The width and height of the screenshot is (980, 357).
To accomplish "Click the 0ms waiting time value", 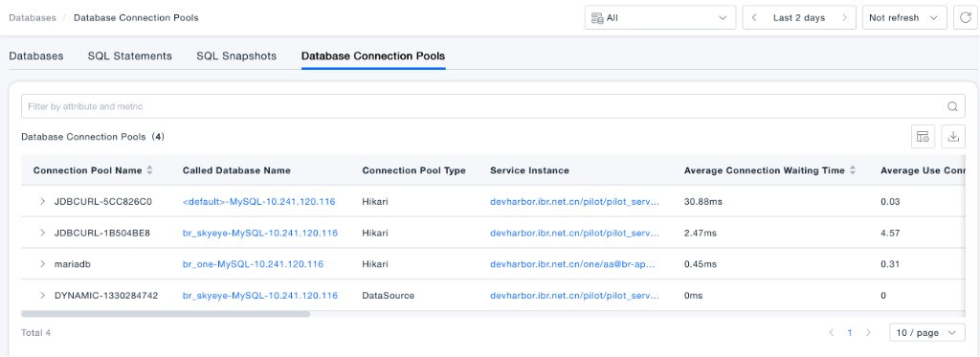I will (693, 295).
